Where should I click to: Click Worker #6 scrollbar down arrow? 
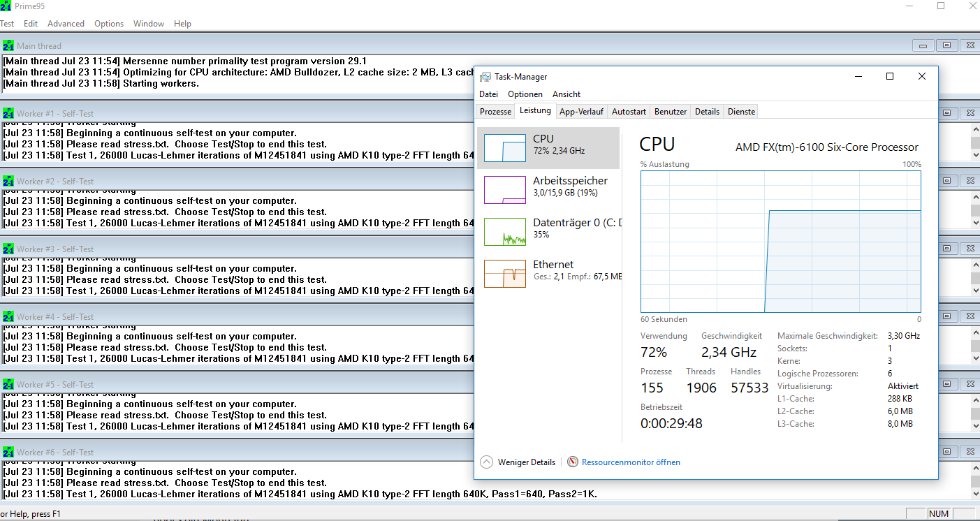pyautogui.click(x=975, y=494)
